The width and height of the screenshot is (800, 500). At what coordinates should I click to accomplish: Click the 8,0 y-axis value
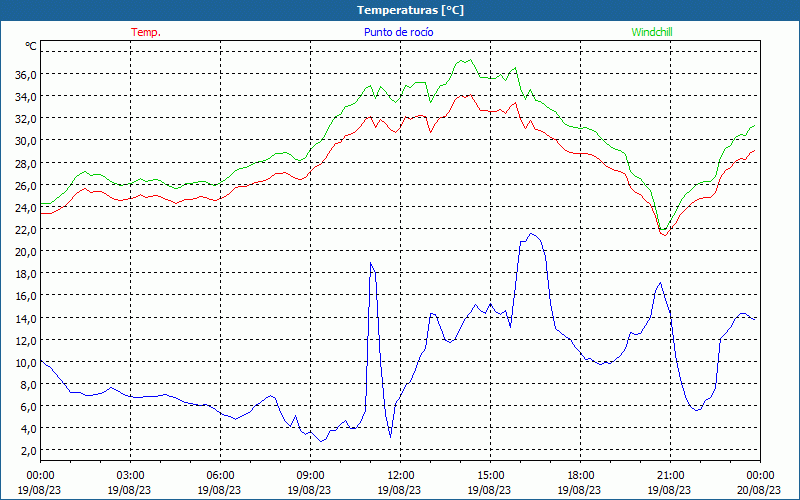[x=28, y=385]
